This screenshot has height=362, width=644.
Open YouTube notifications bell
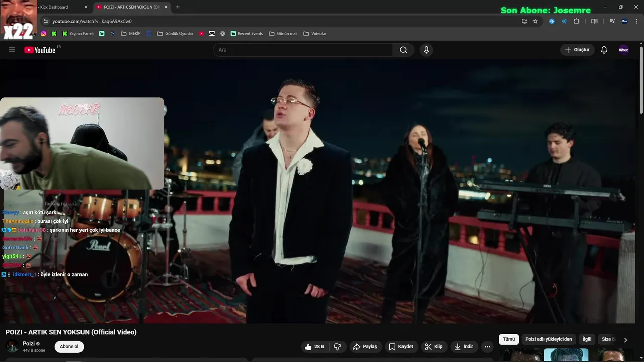[604, 50]
